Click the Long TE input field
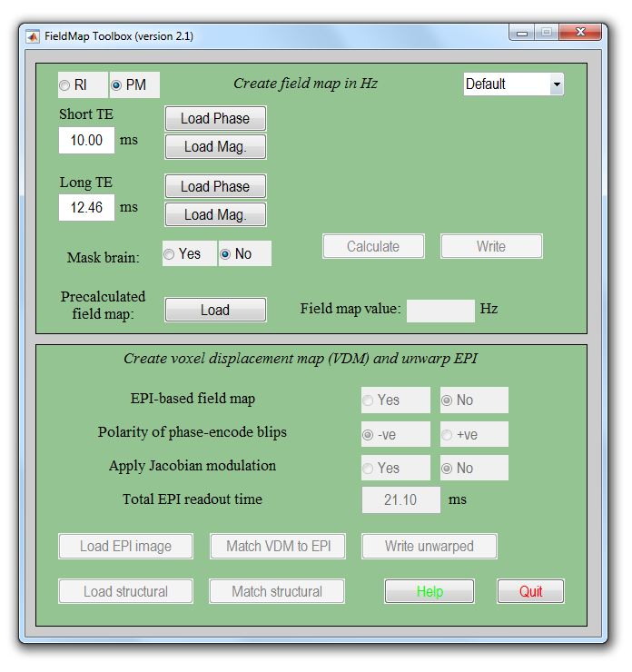This screenshot has height=672, width=632. (87, 208)
